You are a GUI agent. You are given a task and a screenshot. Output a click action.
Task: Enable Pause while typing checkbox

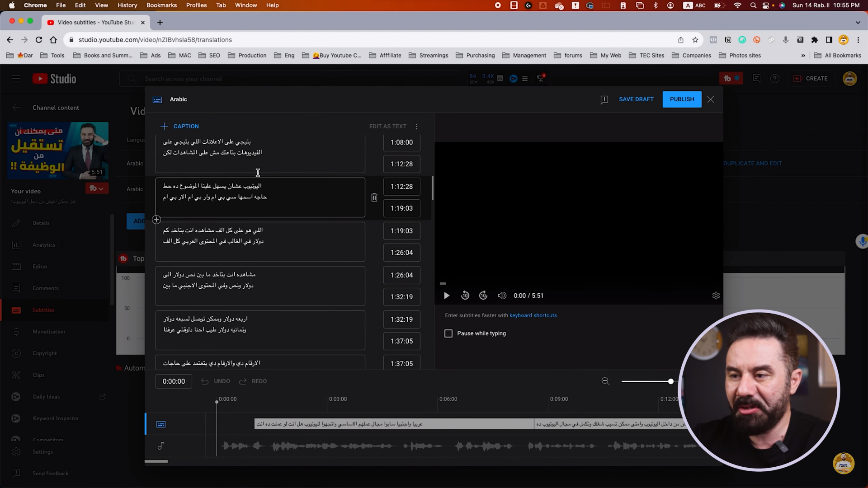click(448, 333)
